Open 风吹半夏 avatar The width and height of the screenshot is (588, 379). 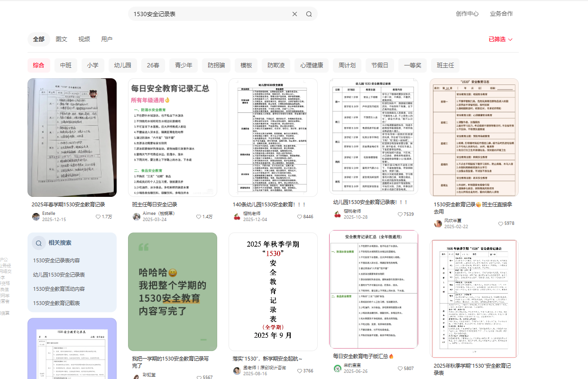pos(438,223)
